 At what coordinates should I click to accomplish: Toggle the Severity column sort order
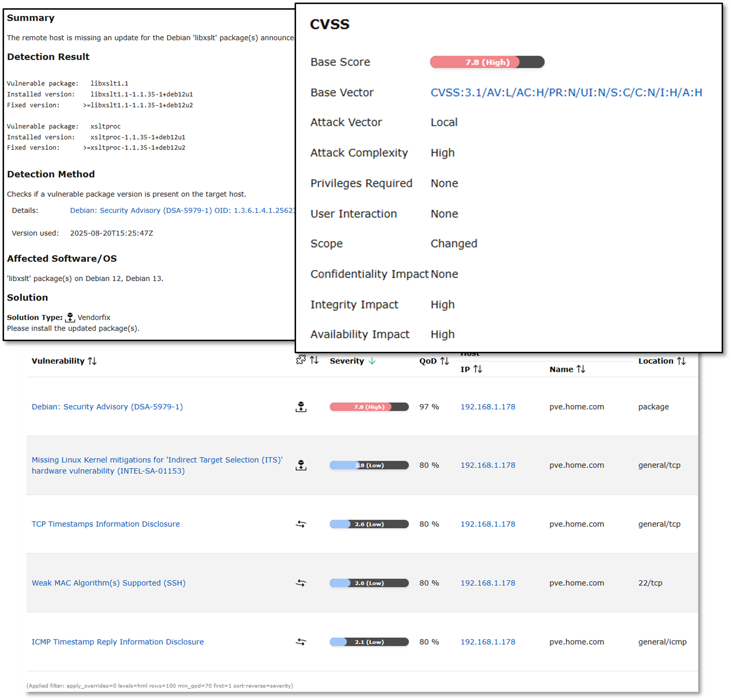click(x=372, y=361)
